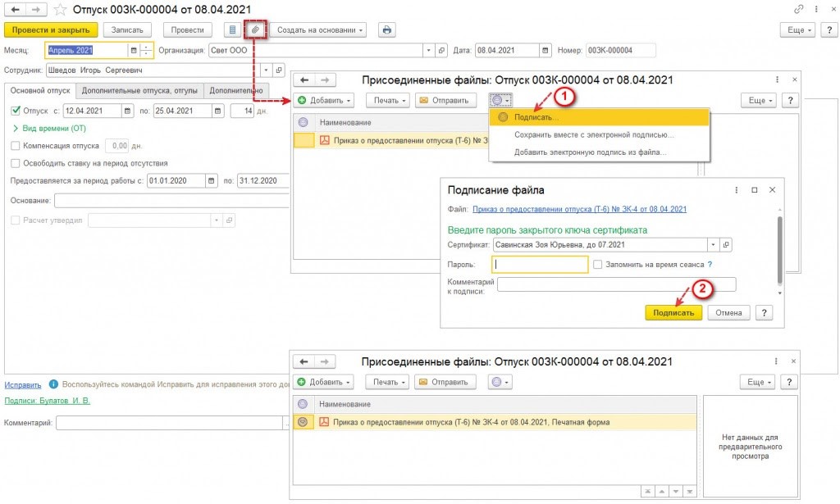Click calendar icon next to Месяц field

[134, 50]
